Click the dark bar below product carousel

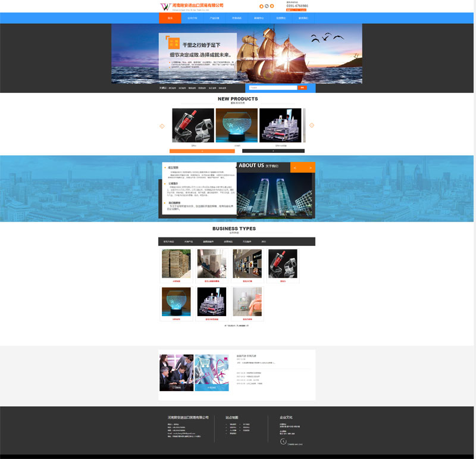pyautogui.click(x=273, y=151)
